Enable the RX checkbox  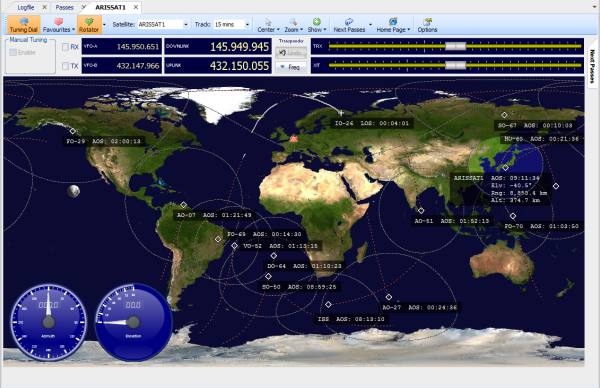point(65,47)
